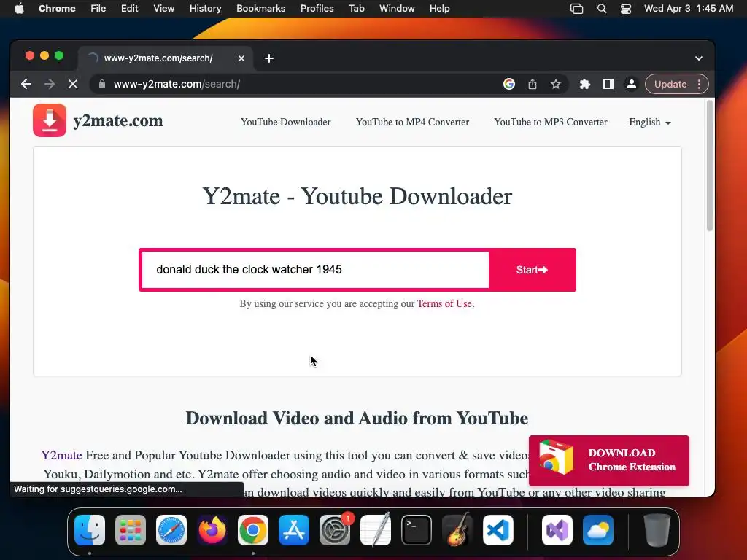The image size is (747, 560).
Task: Click the Start button to search
Action: coord(532,270)
